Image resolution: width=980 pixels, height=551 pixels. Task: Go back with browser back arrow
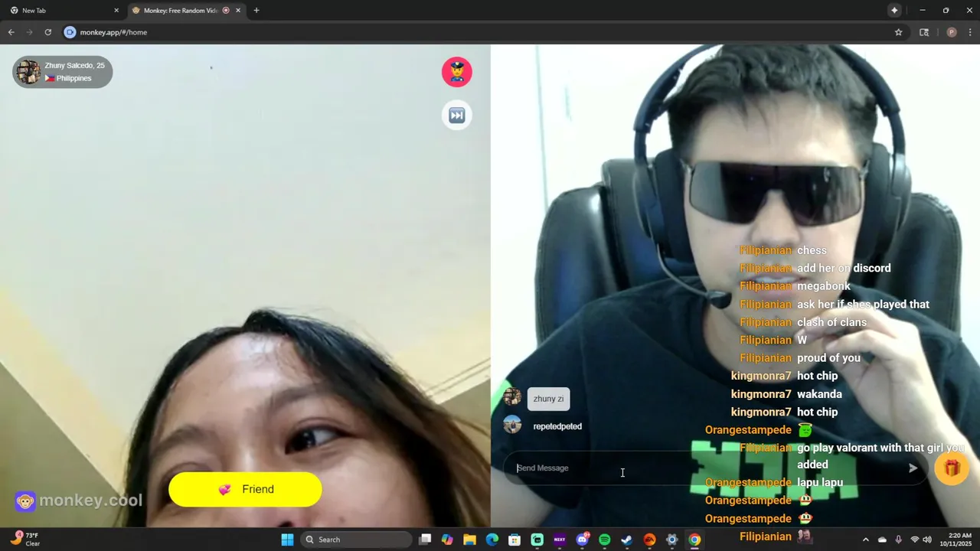(11, 32)
